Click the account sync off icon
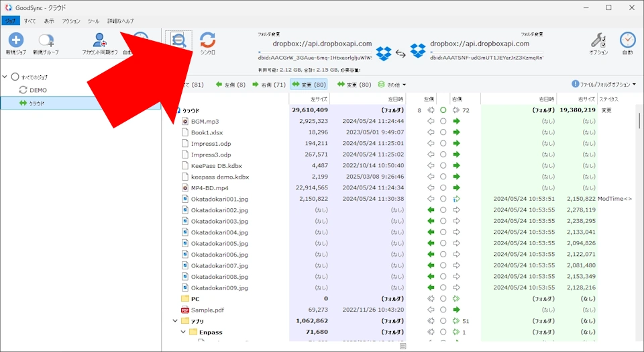644x352 pixels. (x=99, y=40)
